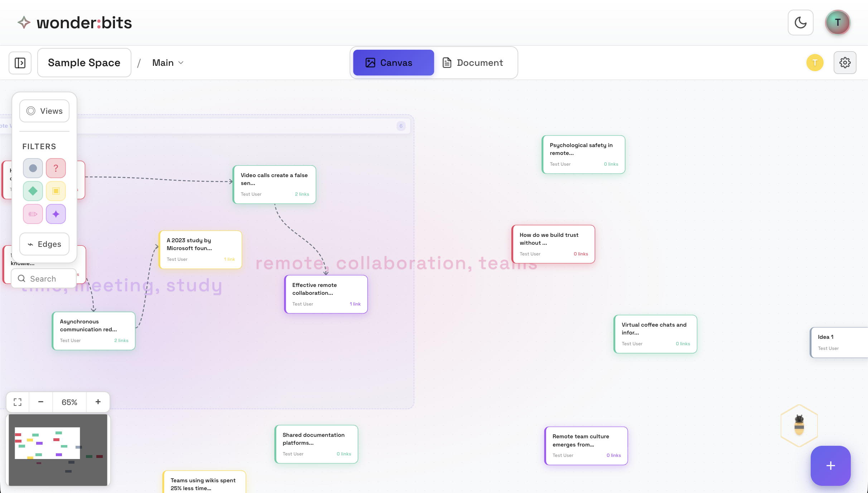Toggle the red question mark filter
Image resolution: width=868 pixels, height=493 pixels.
point(56,168)
